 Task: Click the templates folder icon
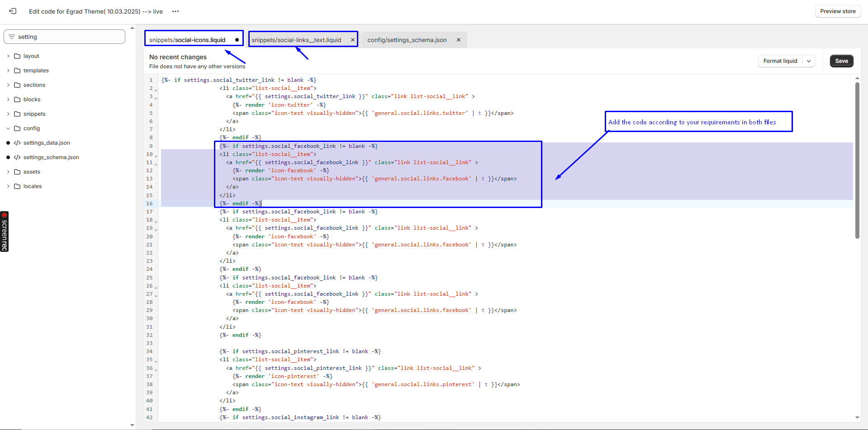17,71
